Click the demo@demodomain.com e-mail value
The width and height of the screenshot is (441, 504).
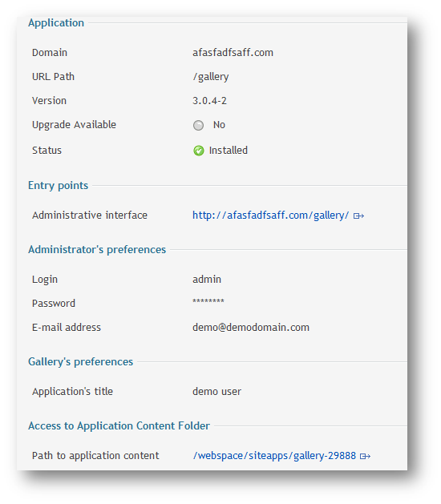[251, 327]
